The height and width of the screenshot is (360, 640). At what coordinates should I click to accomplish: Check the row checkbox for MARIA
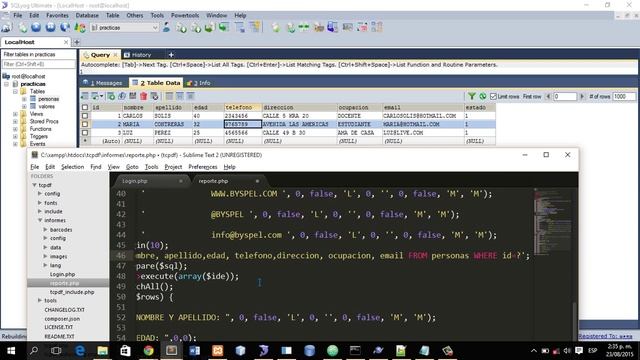pos(85,124)
